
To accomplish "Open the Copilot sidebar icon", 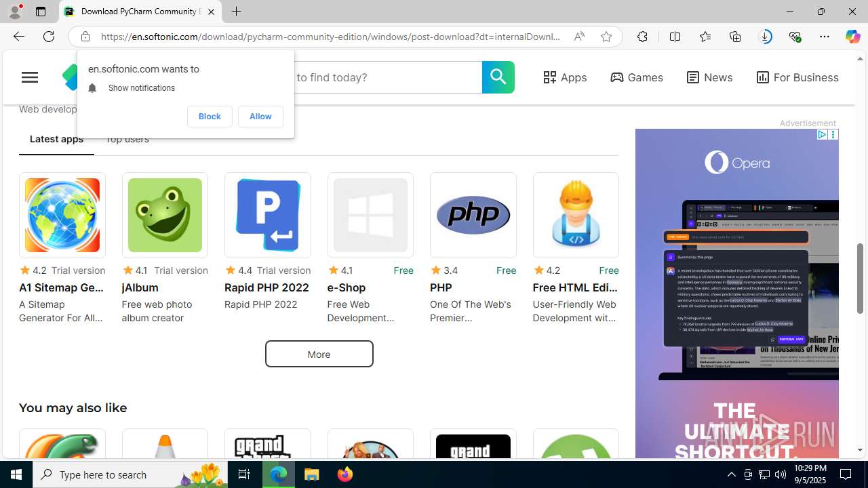I will pyautogui.click(x=852, y=37).
